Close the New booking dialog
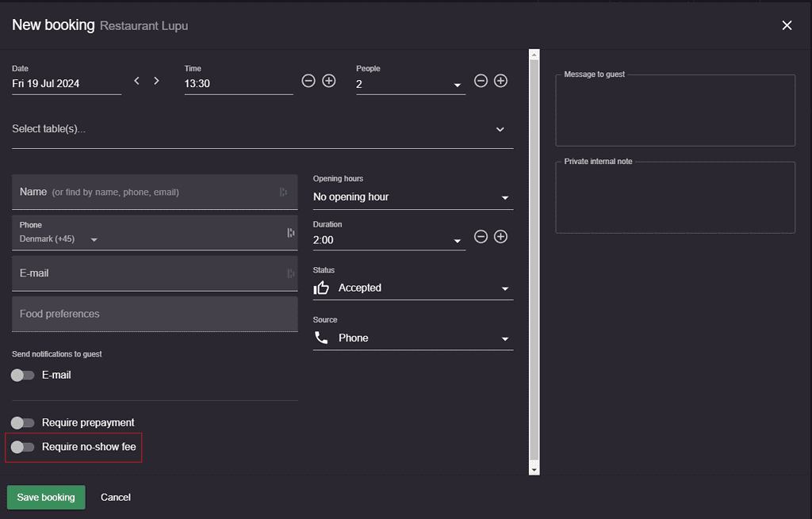 point(787,25)
